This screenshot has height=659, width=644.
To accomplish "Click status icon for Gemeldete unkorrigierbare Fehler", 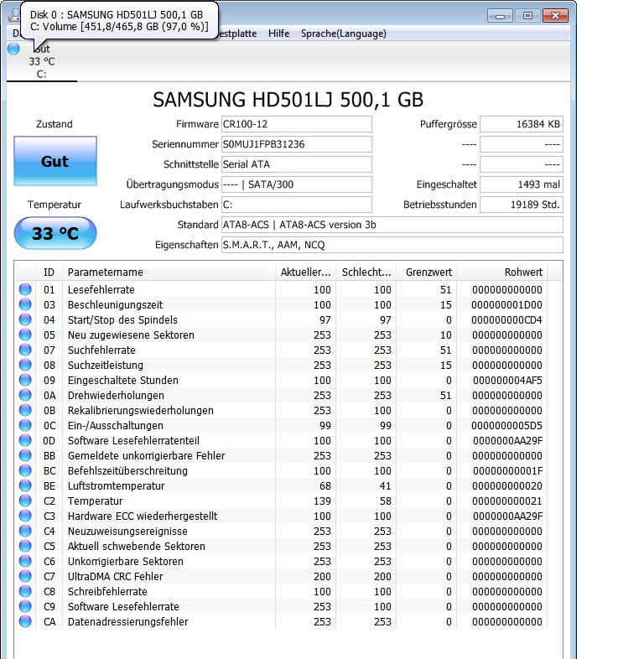I will click(25, 456).
